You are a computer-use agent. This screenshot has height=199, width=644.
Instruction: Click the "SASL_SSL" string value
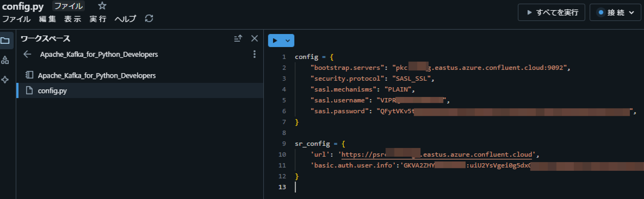(x=411, y=79)
